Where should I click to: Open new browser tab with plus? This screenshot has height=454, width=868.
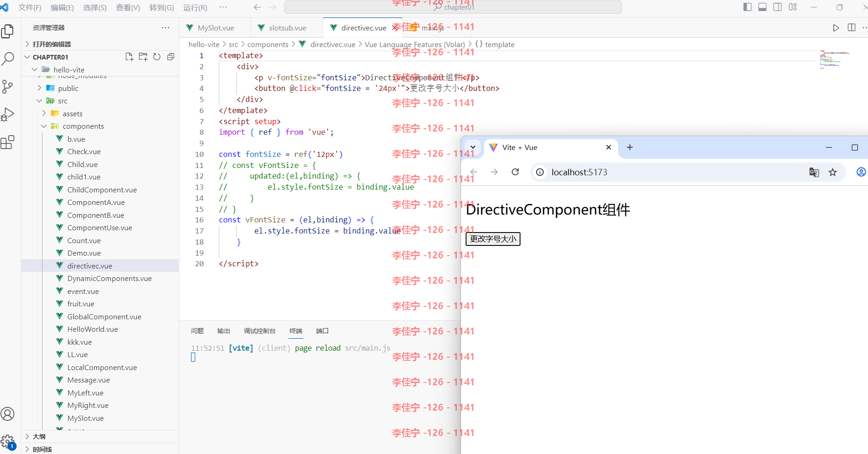630,147
